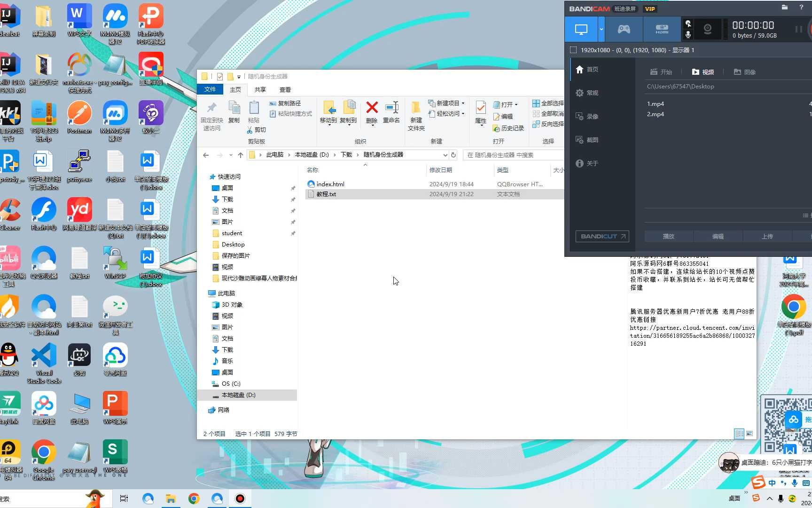Switch to details view icon in status bar
Image resolution: width=812 pixels, height=508 pixels.
pos(739,434)
